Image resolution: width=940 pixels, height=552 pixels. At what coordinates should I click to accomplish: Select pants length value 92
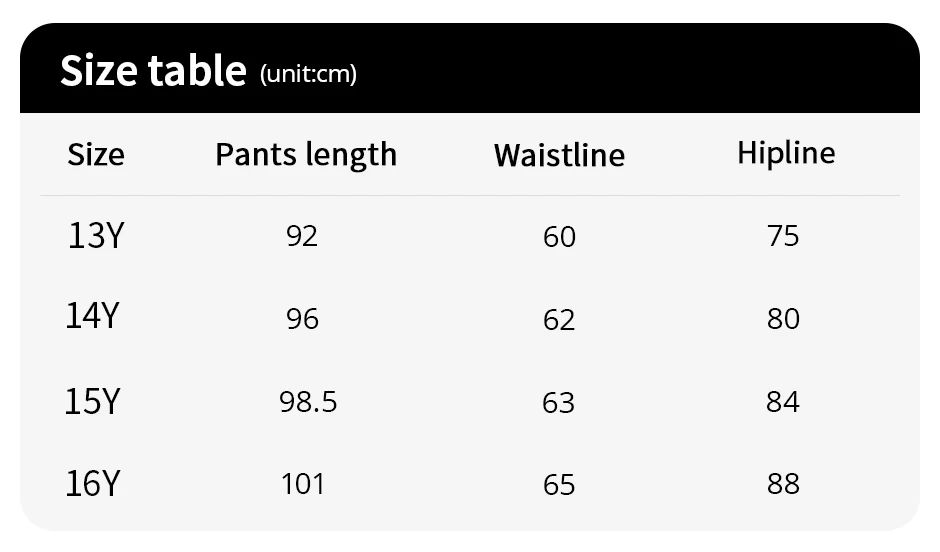(x=302, y=236)
